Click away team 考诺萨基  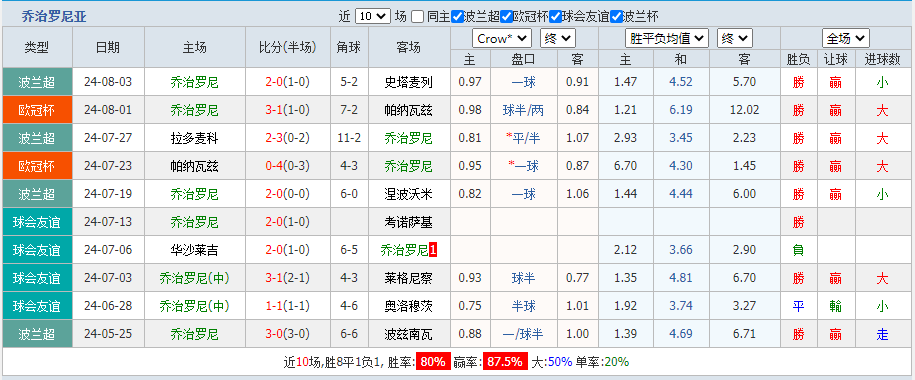[x=409, y=222]
